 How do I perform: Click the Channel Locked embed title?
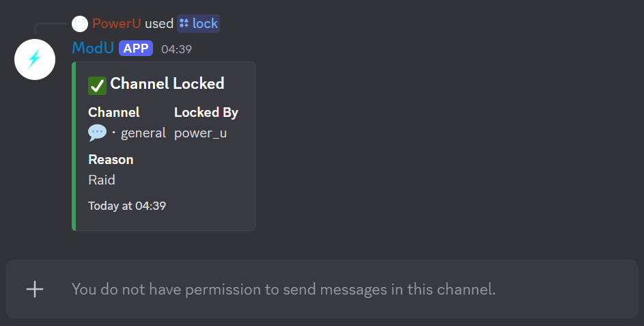coord(167,83)
